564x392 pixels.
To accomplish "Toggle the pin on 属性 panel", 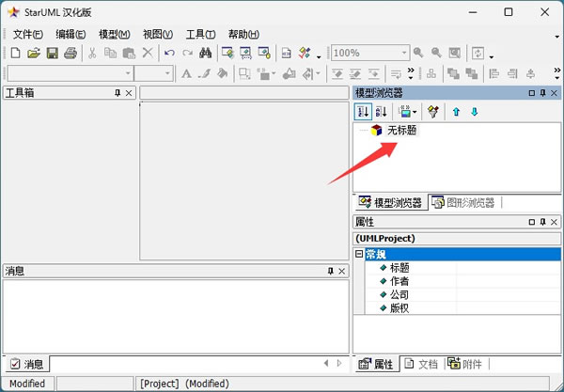I will pos(543,222).
